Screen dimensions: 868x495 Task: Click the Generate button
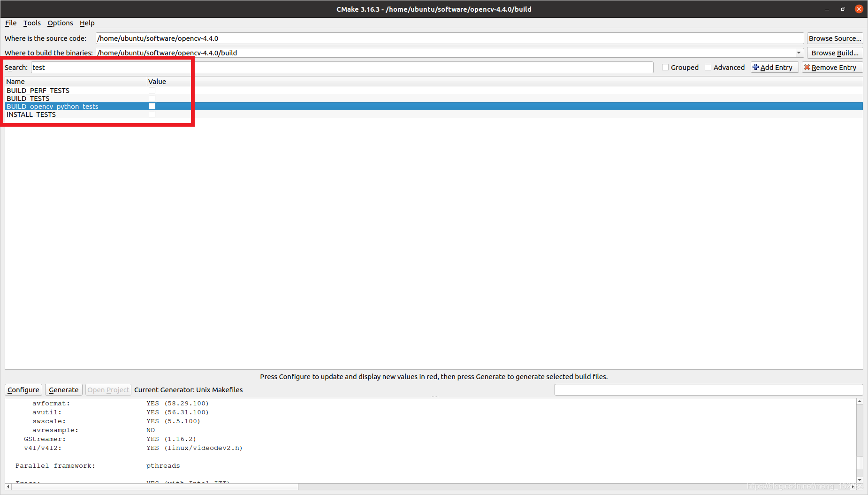[x=64, y=390]
